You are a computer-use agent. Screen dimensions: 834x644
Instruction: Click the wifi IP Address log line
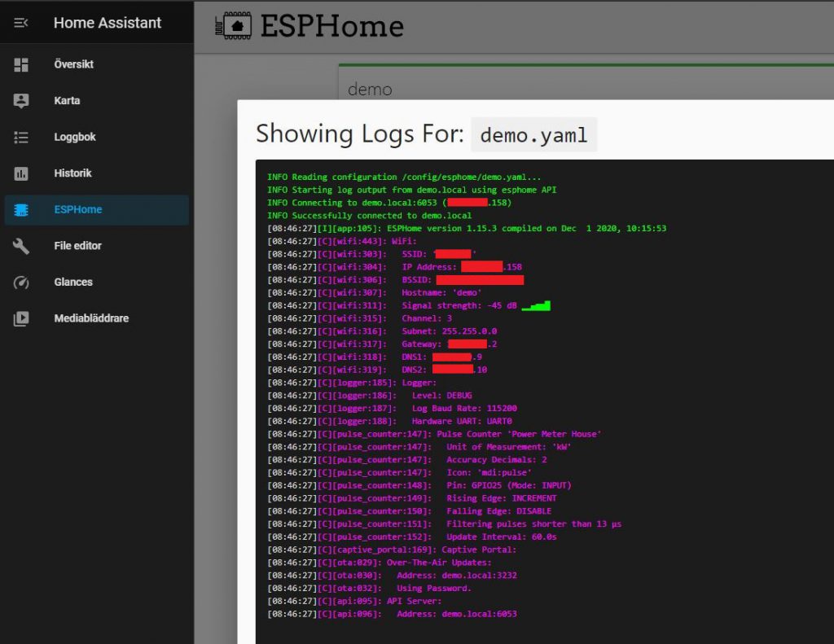point(394,267)
